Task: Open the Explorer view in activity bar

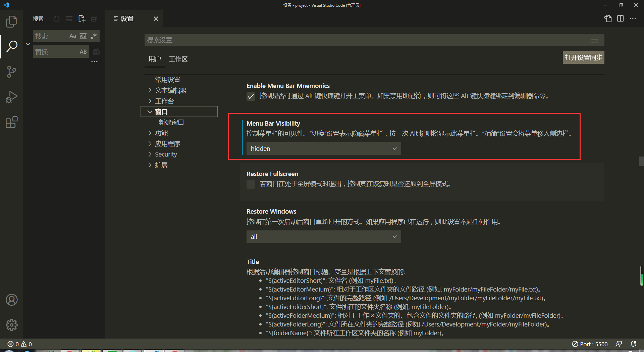Action: point(11,22)
